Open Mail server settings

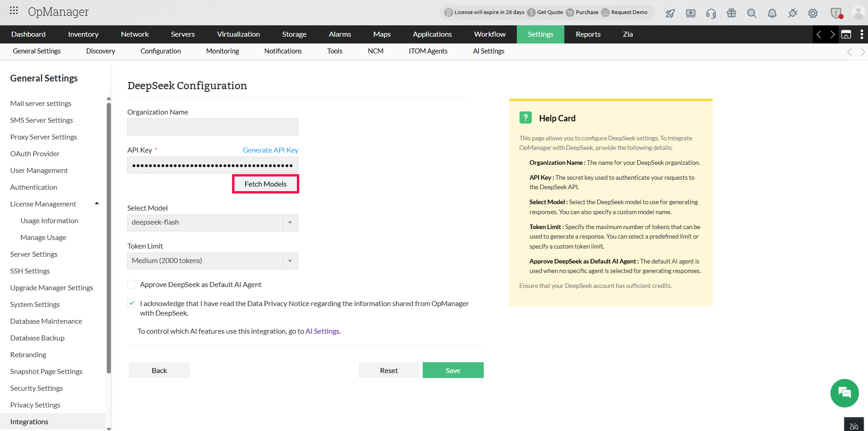41,104
